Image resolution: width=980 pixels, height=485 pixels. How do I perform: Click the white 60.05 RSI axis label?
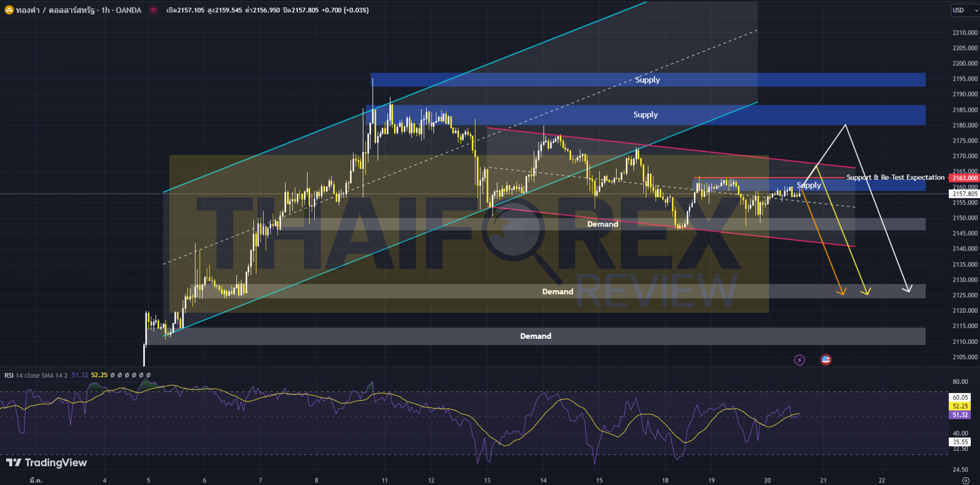pos(960,397)
